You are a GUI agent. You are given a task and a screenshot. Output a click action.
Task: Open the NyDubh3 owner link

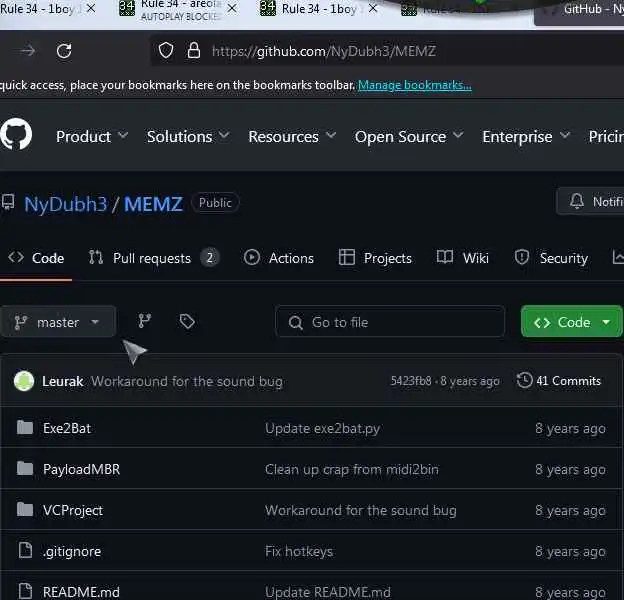click(66, 204)
